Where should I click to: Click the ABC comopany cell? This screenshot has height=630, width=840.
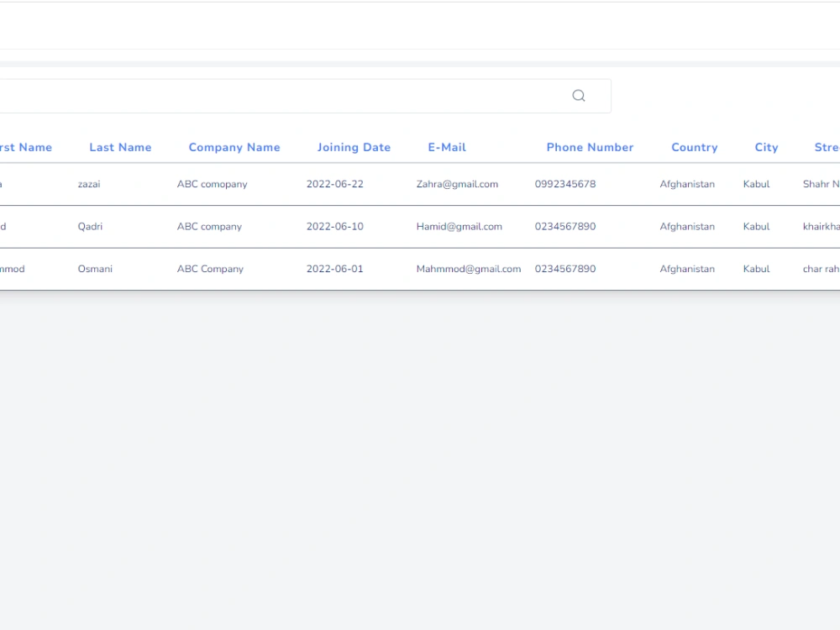(213, 184)
